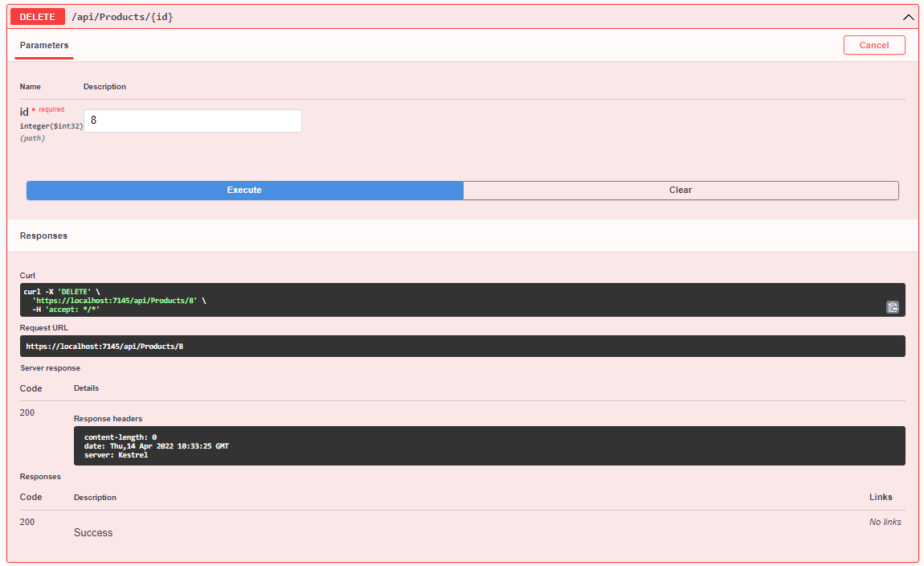Screen dimensions: 924x566
Task: Copy the curl command to clipboard
Action: pyautogui.click(x=892, y=307)
